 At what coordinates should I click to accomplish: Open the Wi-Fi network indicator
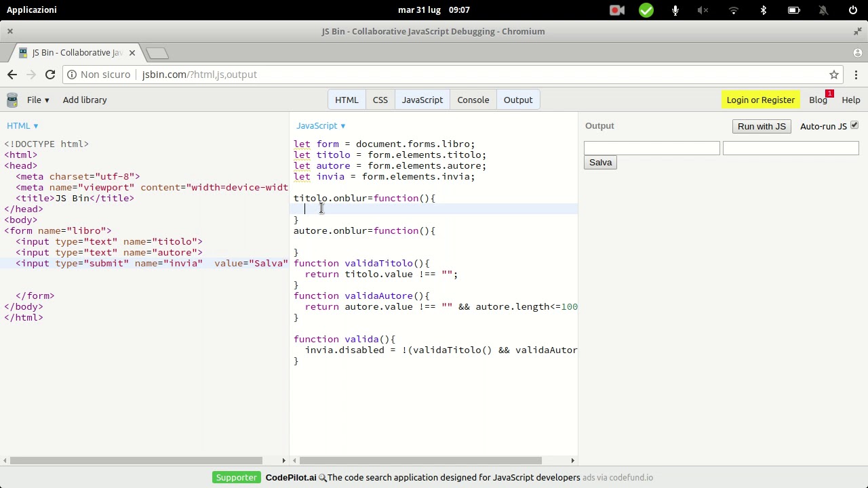(x=733, y=10)
